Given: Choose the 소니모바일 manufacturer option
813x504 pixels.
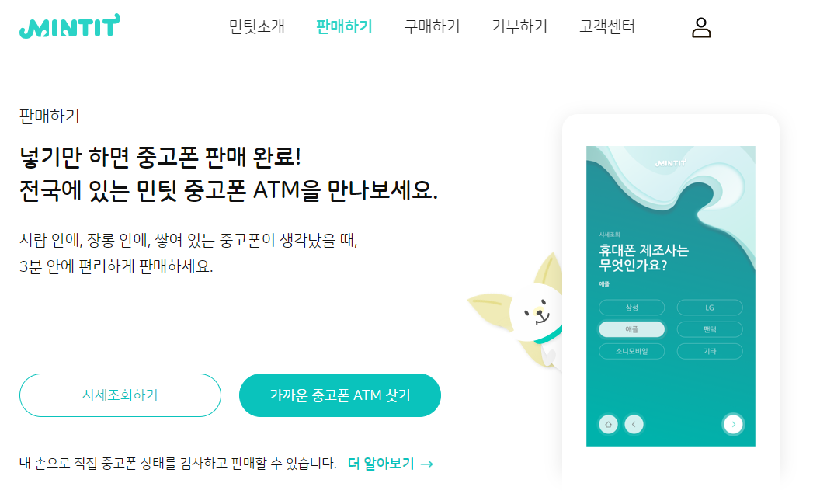Looking at the screenshot, I should tap(631, 351).
